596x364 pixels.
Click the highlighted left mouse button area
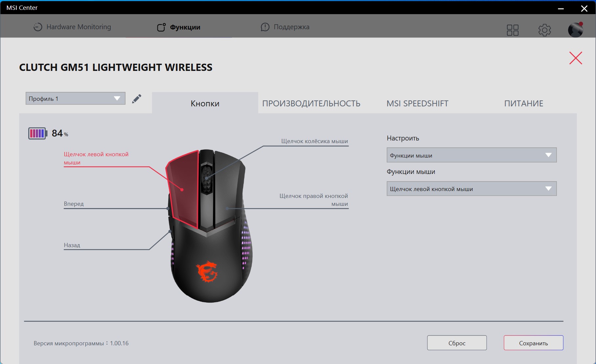tap(183, 189)
